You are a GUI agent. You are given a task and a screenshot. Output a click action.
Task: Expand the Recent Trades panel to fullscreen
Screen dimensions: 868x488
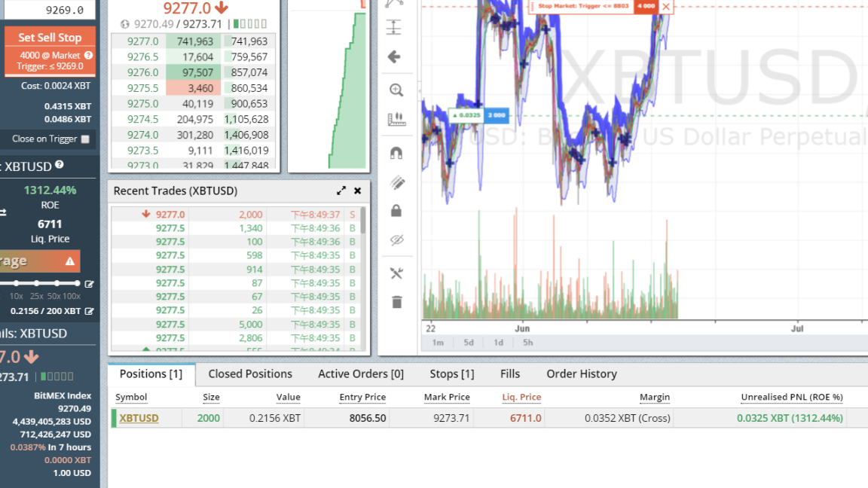point(341,191)
